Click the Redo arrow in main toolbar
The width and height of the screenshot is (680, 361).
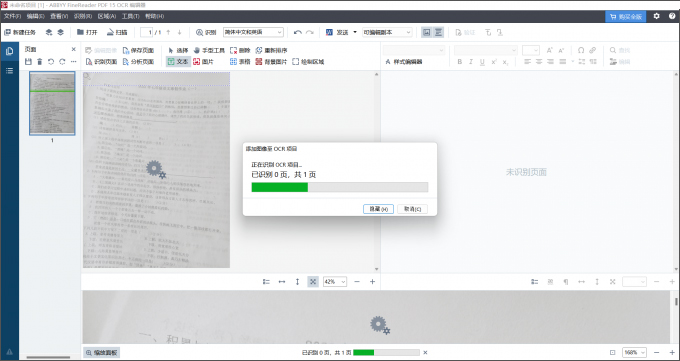310,33
